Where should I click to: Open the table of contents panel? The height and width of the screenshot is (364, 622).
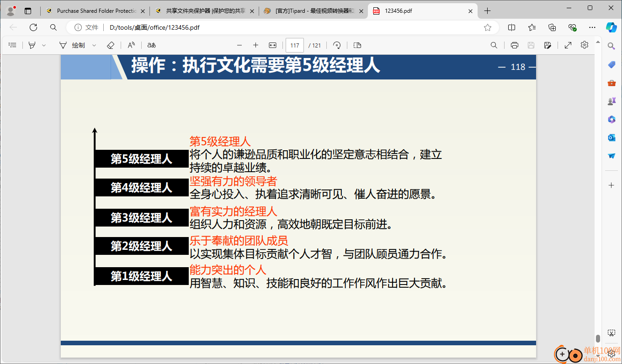[x=12, y=45]
